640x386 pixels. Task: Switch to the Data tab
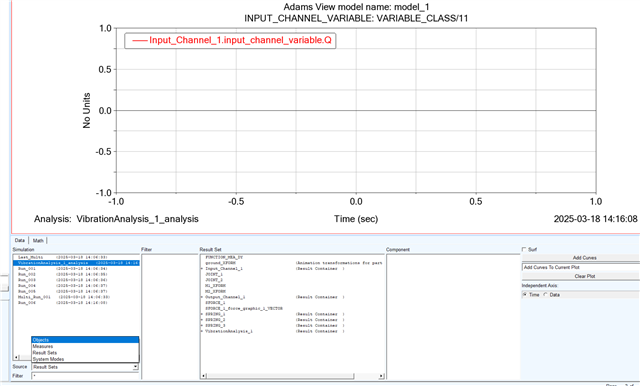20,241
